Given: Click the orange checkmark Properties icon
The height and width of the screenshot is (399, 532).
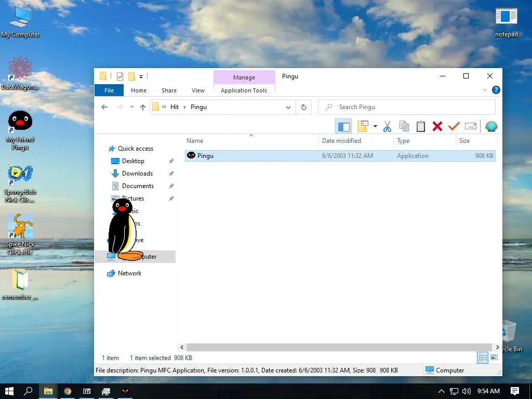Looking at the screenshot, I should coord(454,126).
